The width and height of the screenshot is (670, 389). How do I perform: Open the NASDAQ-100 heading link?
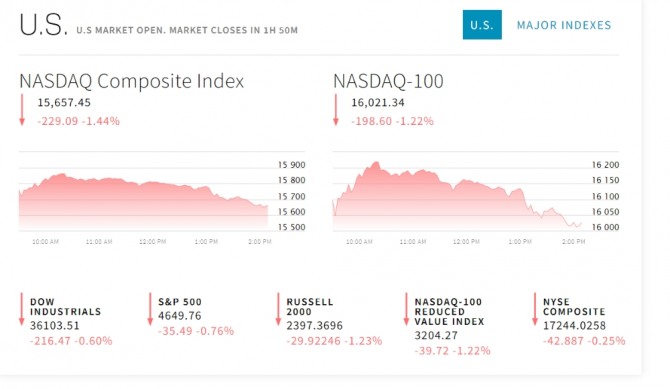[388, 81]
